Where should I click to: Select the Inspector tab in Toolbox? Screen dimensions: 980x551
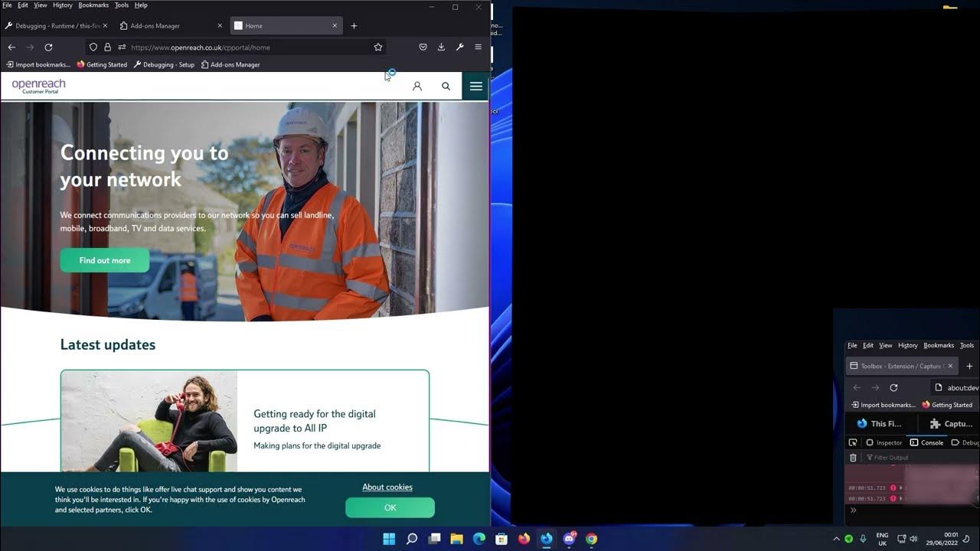point(883,442)
